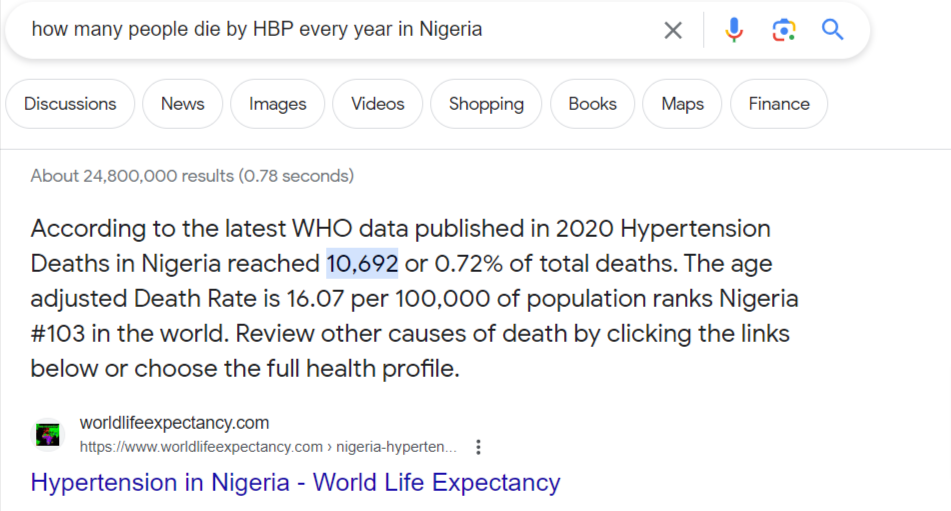Viewport: 951px width, 511px height.
Task: Focus the search box containing HBP query
Action: pyautogui.click(x=340, y=30)
